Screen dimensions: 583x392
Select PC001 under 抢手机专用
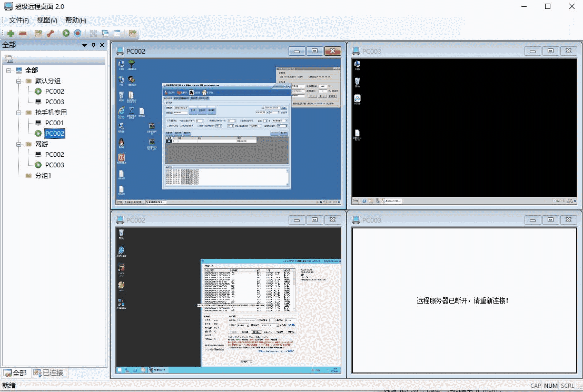coord(55,123)
